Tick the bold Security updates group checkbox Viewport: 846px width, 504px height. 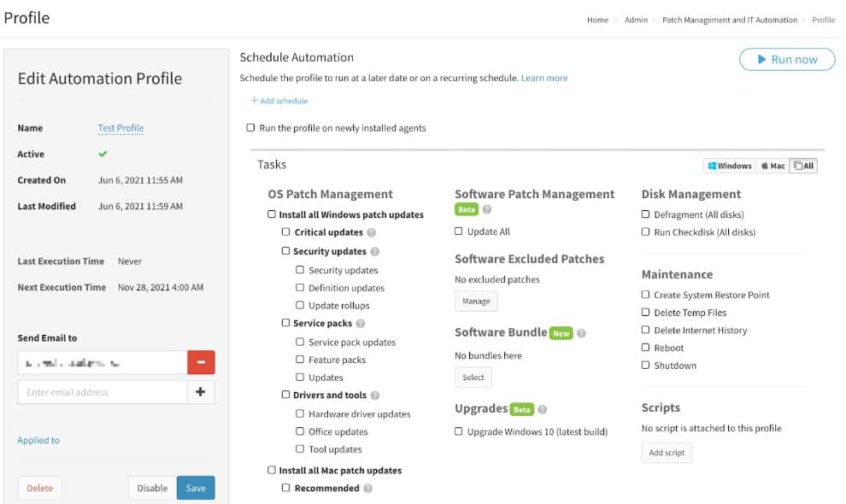(285, 250)
